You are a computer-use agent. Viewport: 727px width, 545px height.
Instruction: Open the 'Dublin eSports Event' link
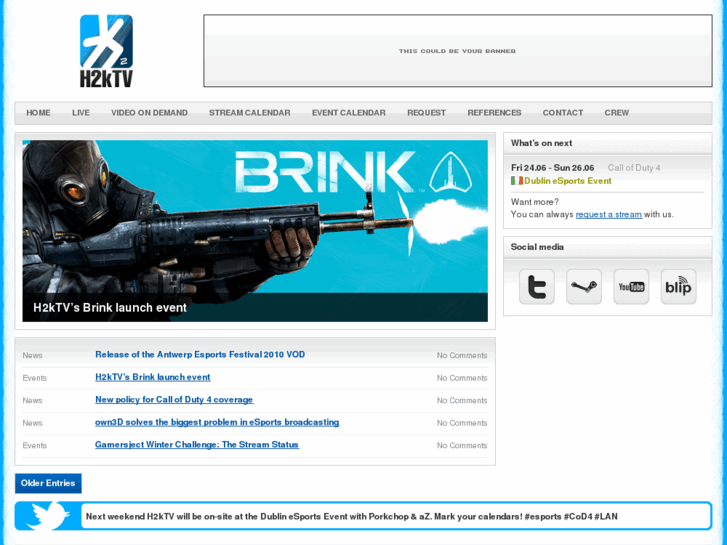568,181
